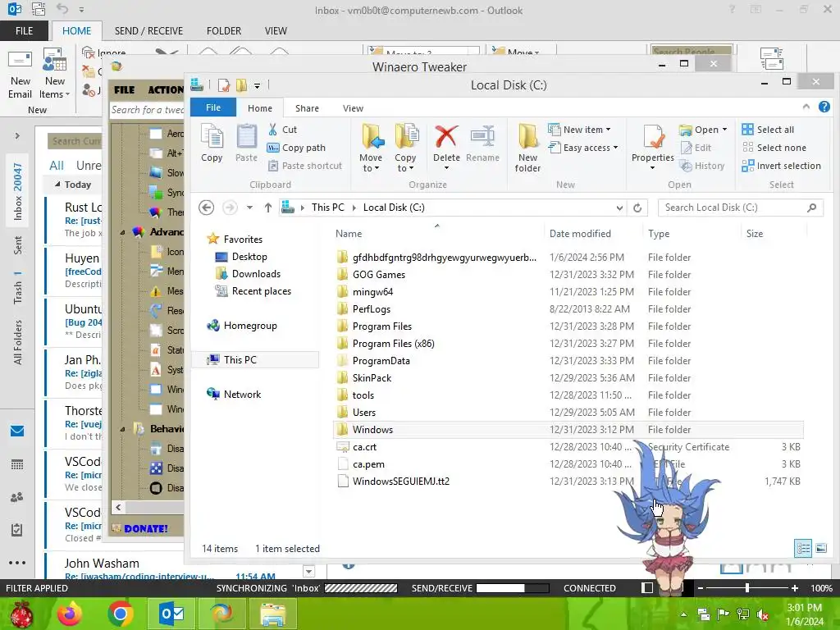The width and height of the screenshot is (840, 630).
Task: Open Recent places under Favorites
Action: pos(262,291)
